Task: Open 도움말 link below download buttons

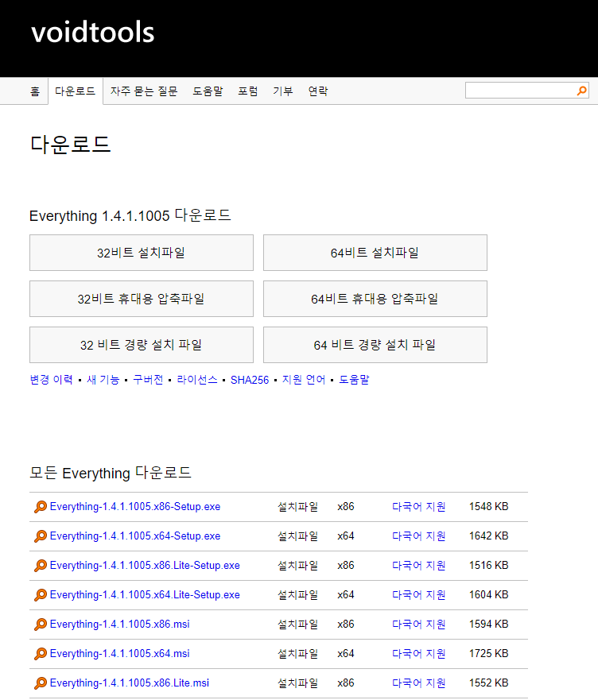Action: pyautogui.click(x=354, y=380)
